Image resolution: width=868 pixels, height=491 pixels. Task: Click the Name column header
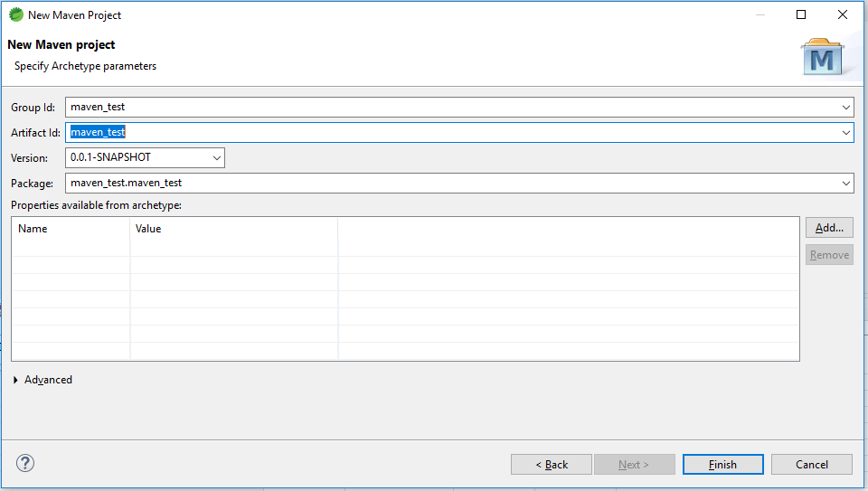71,229
